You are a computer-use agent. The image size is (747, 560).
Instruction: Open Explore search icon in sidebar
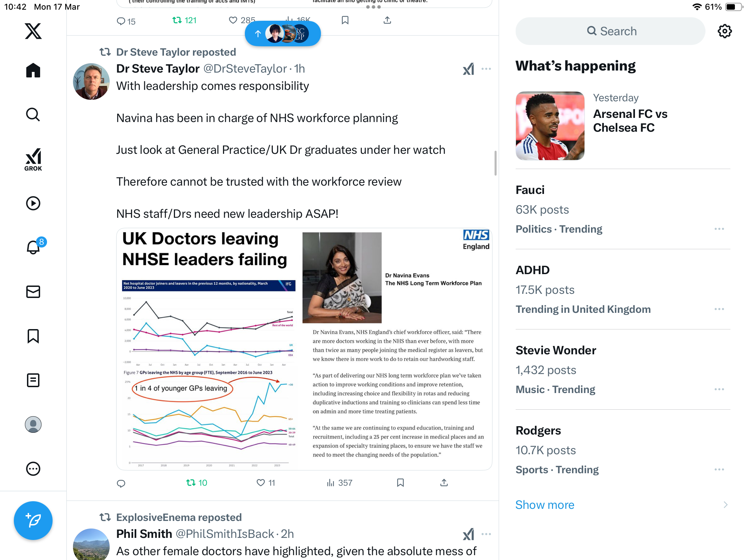(33, 115)
